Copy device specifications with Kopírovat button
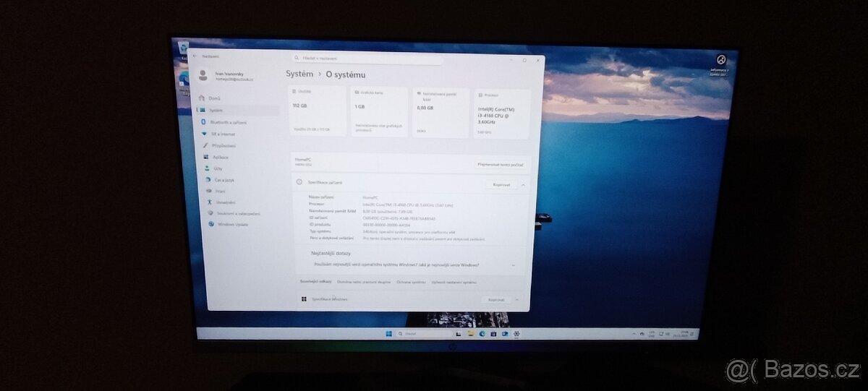Image resolution: width=868 pixels, height=391 pixels. click(501, 185)
